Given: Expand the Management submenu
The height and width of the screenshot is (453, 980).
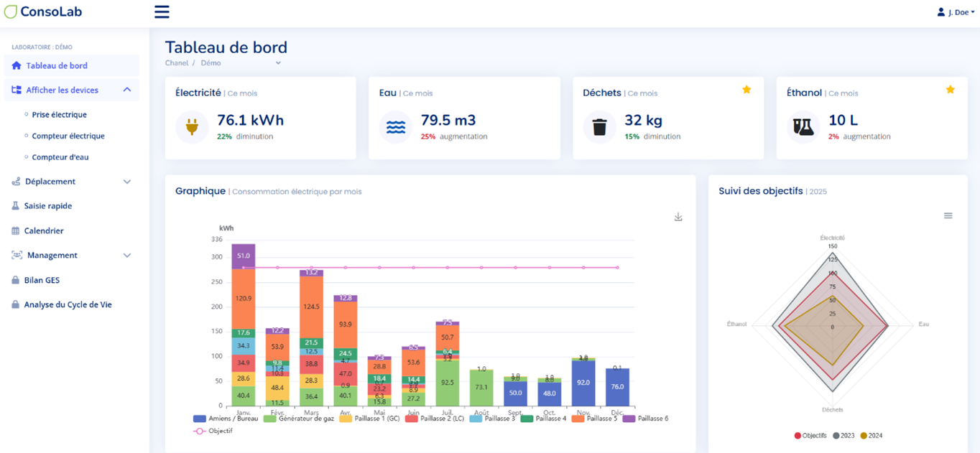Looking at the screenshot, I should click(127, 256).
